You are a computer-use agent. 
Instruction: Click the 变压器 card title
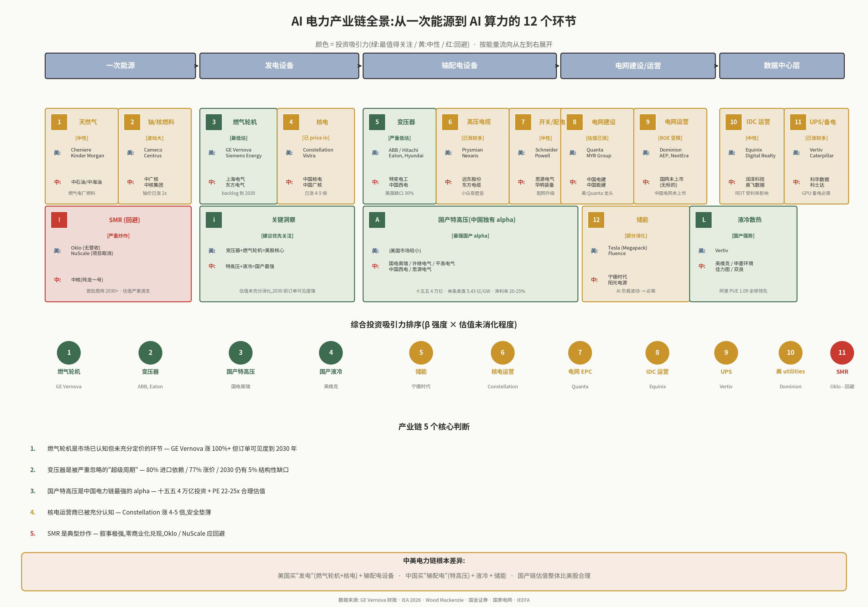[x=406, y=122]
